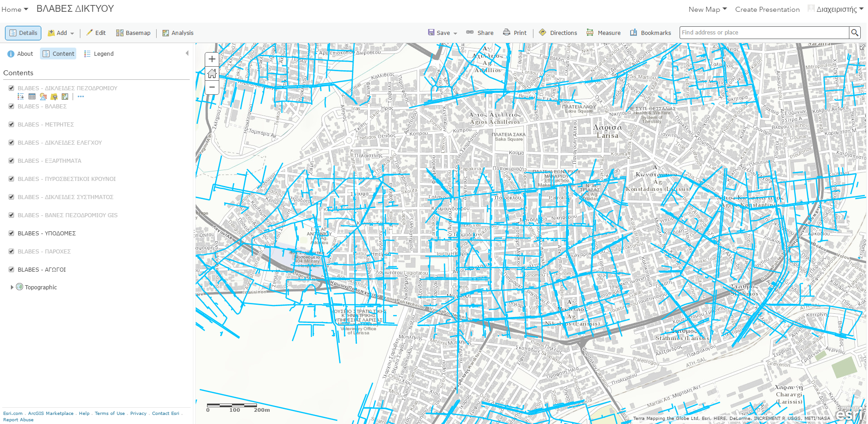
Task: Open Contact Esri link
Action: point(166,413)
